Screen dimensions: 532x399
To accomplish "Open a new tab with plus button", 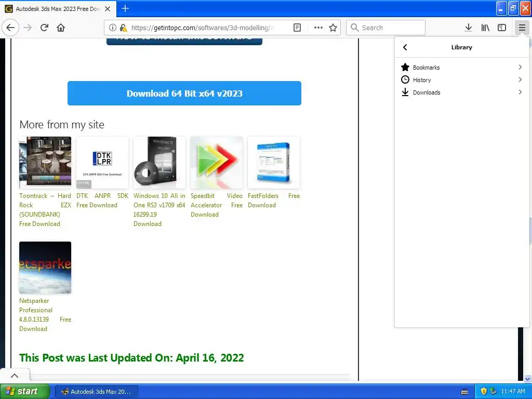I will click(x=125, y=8).
